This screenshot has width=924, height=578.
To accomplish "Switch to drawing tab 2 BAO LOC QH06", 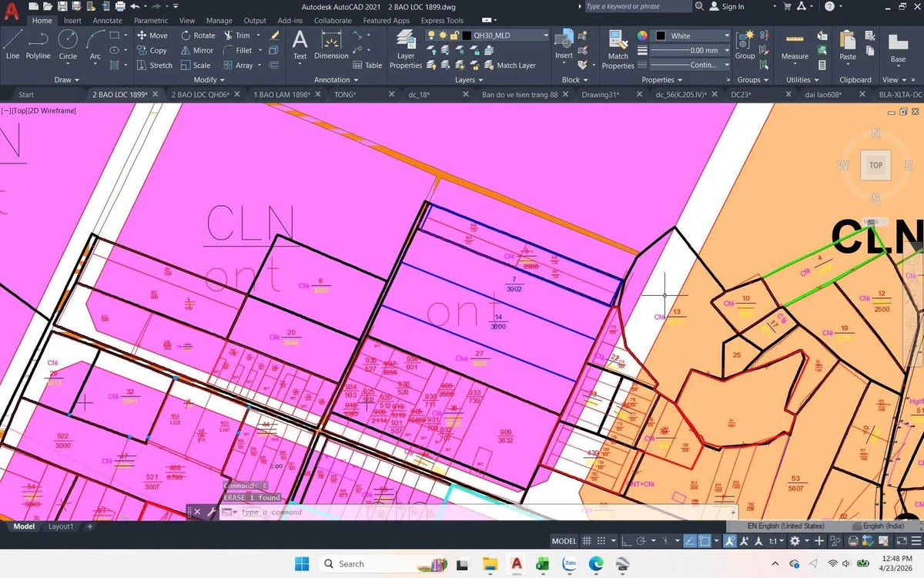I will [x=200, y=94].
